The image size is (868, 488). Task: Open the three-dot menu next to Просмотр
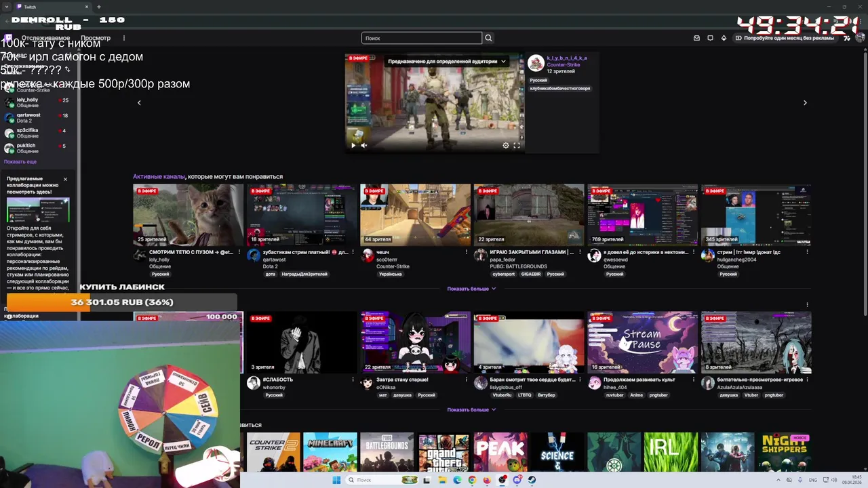click(123, 38)
